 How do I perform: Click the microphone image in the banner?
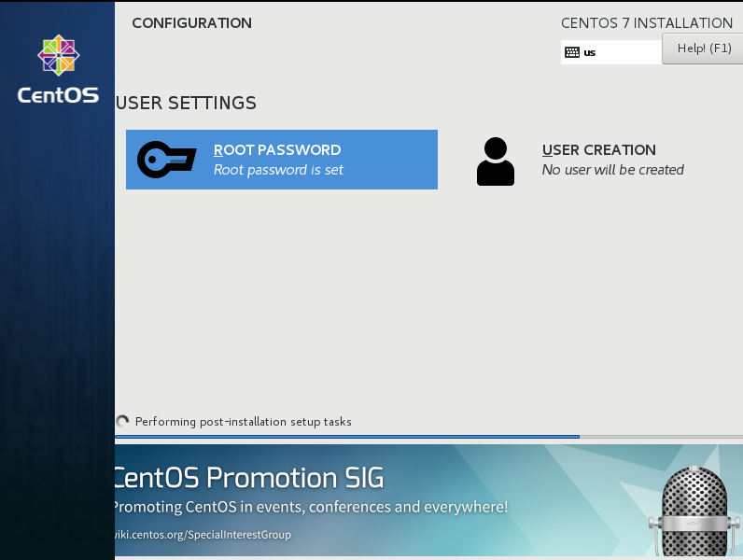694,511
